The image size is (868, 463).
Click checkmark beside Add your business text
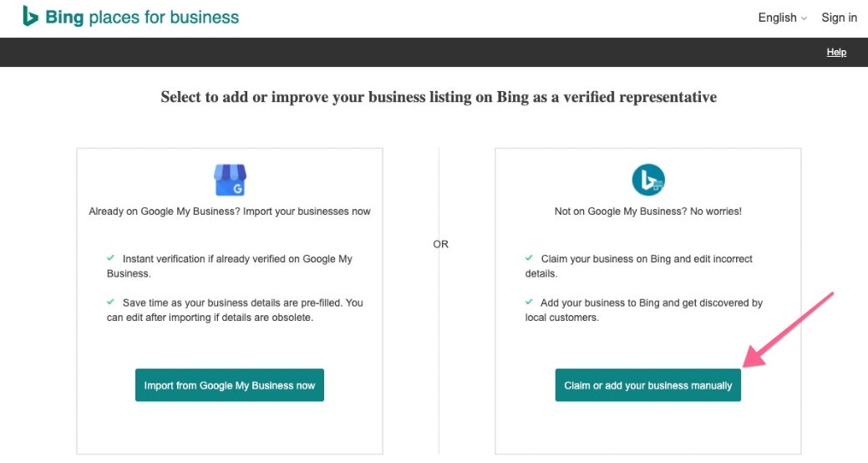tap(530, 302)
